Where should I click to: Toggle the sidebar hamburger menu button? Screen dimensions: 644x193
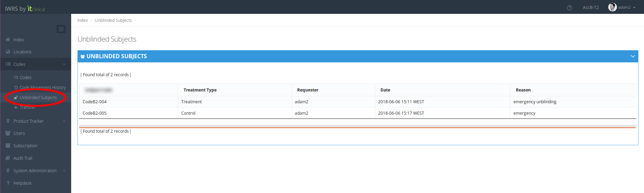[61, 29]
